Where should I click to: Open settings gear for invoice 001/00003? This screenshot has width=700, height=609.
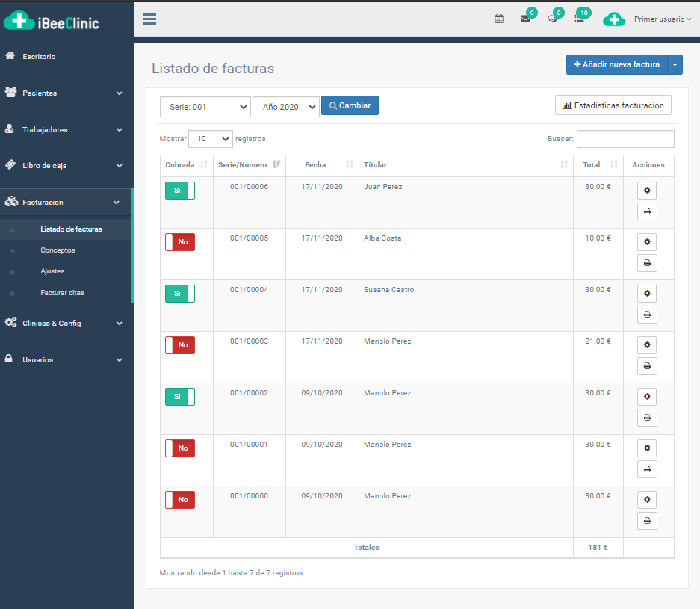(647, 344)
